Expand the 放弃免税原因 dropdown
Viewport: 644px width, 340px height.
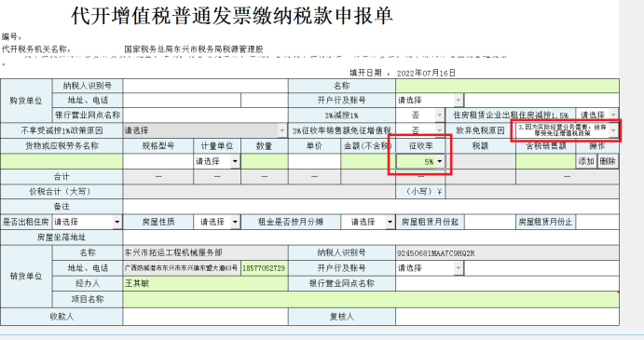[x=567, y=130]
